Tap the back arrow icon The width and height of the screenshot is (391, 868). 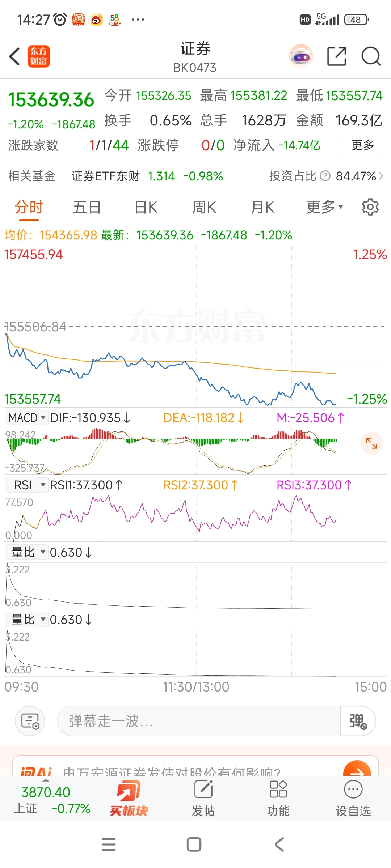click(15, 57)
